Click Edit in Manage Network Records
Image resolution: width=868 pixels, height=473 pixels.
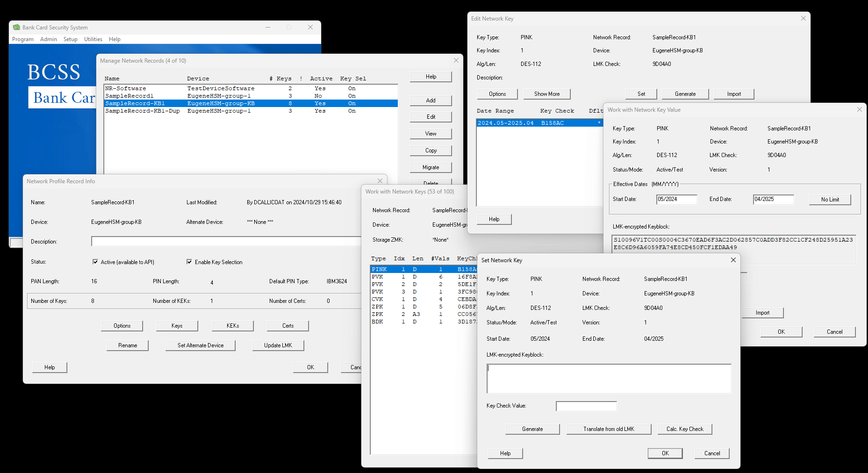431,117
